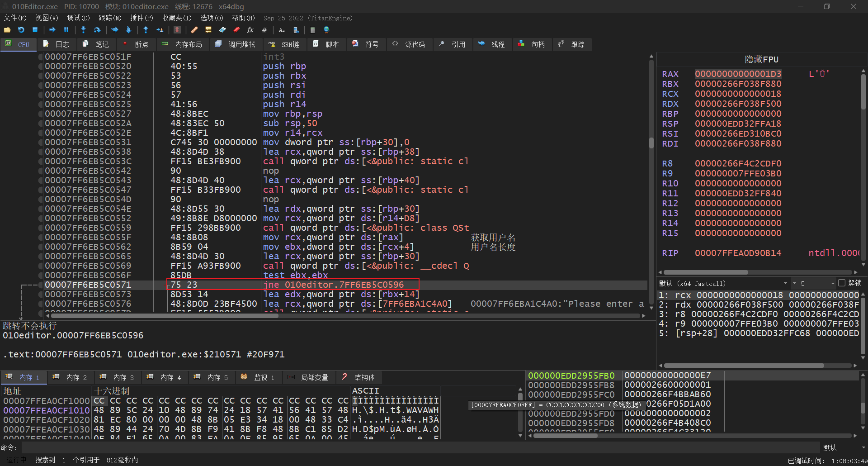Click the Open file folder icon
Screen dimensions: 868x466
[7, 30]
